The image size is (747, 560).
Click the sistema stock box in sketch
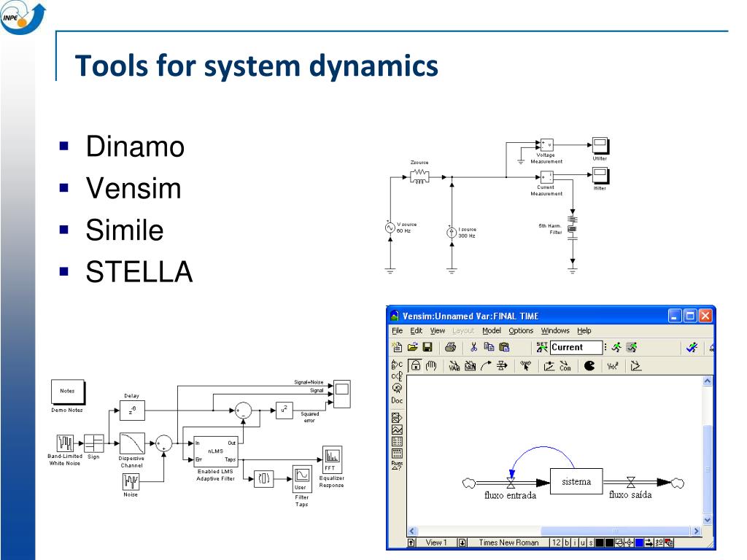pyautogui.click(x=576, y=481)
